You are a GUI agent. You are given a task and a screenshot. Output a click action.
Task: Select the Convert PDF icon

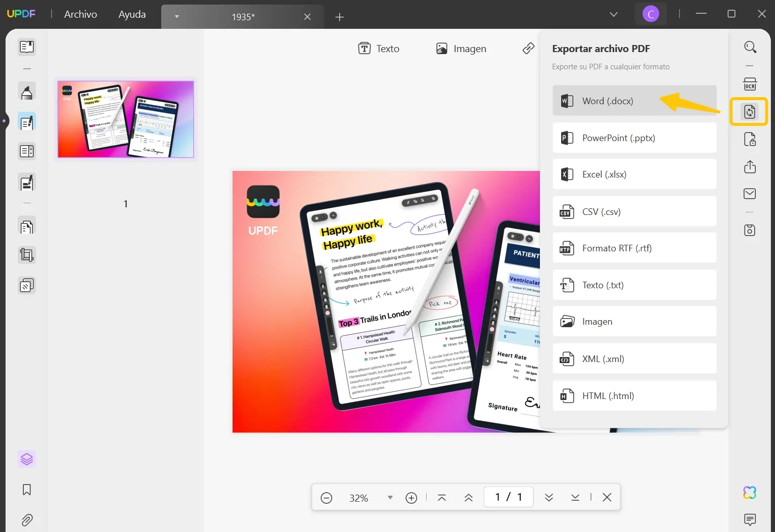750,112
